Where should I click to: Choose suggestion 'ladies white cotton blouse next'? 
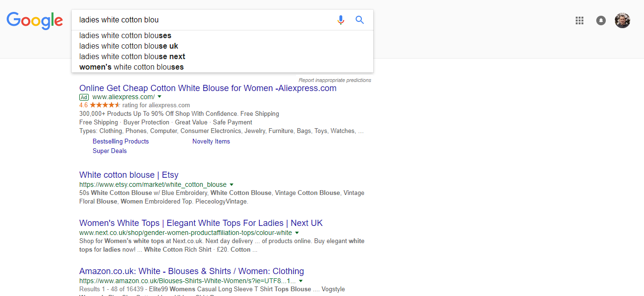[132, 57]
